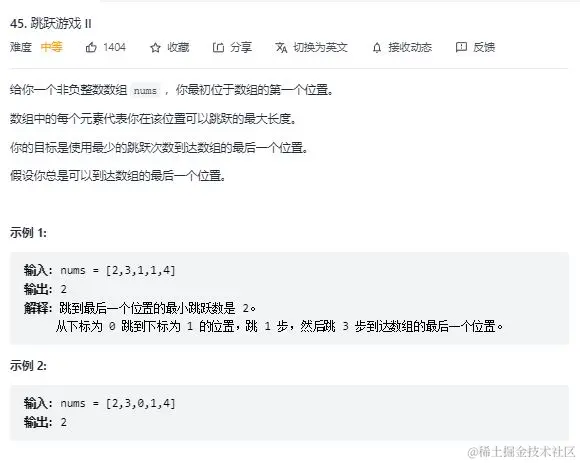Click the thumbs-up like icon
The width and height of the screenshot is (580, 463).
pyautogui.click(x=91, y=47)
